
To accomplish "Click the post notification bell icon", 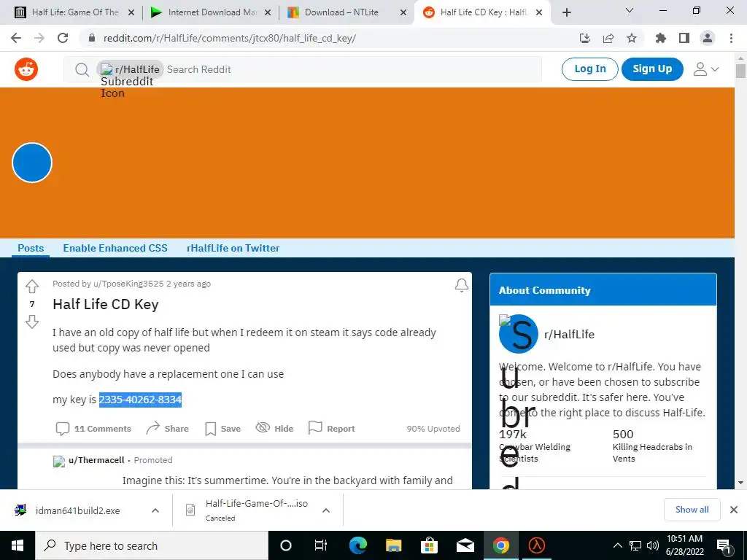I will click(x=461, y=285).
